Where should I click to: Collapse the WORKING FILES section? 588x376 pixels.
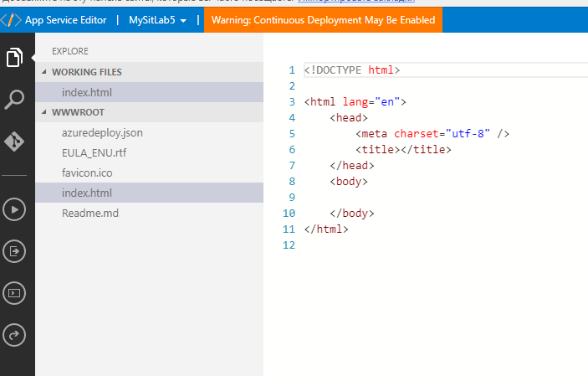pyautogui.click(x=149, y=72)
